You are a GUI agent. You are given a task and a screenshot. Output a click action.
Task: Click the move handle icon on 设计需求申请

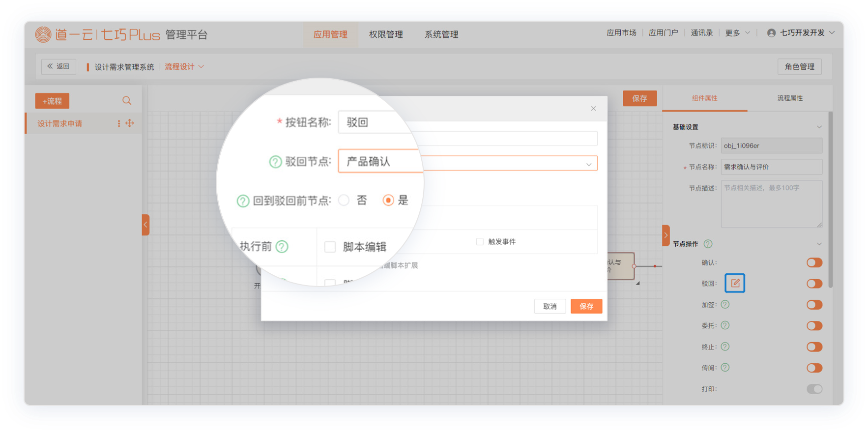click(x=130, y=123)
